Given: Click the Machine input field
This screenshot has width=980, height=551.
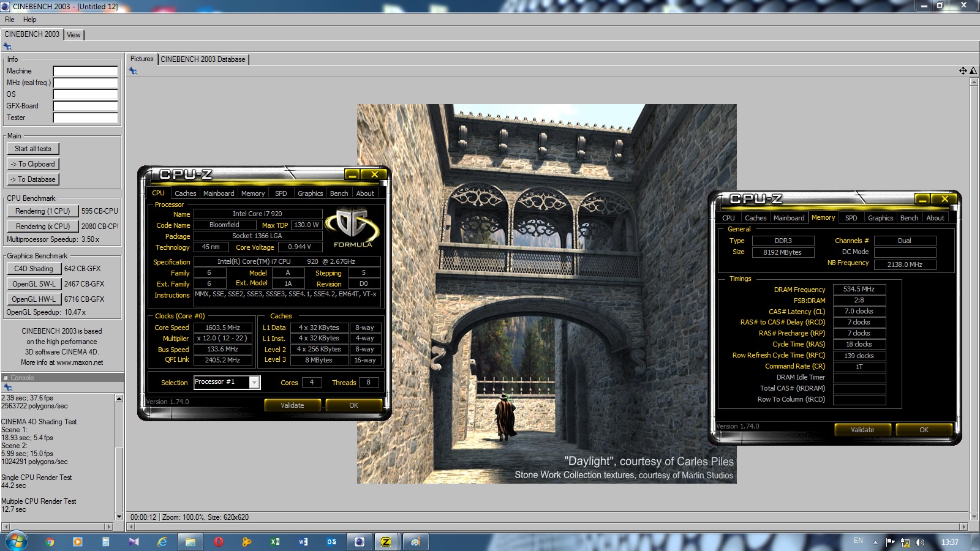Looking at the screenshot, I should (85, 71).
